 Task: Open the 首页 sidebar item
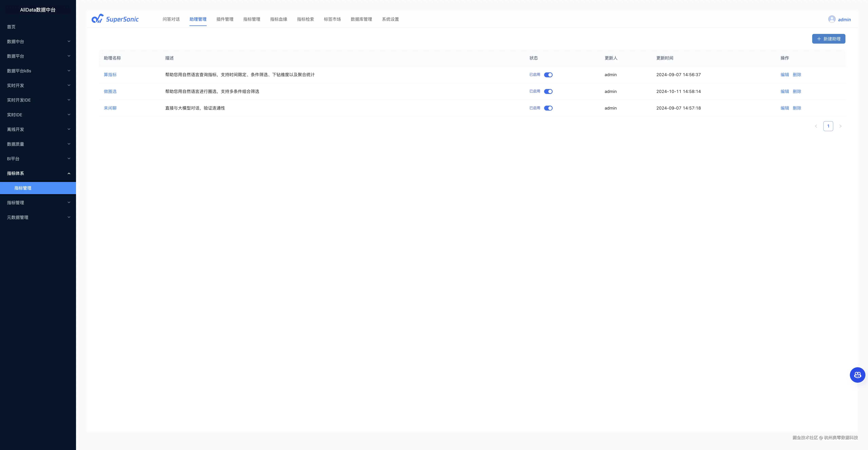pos(12,27)
